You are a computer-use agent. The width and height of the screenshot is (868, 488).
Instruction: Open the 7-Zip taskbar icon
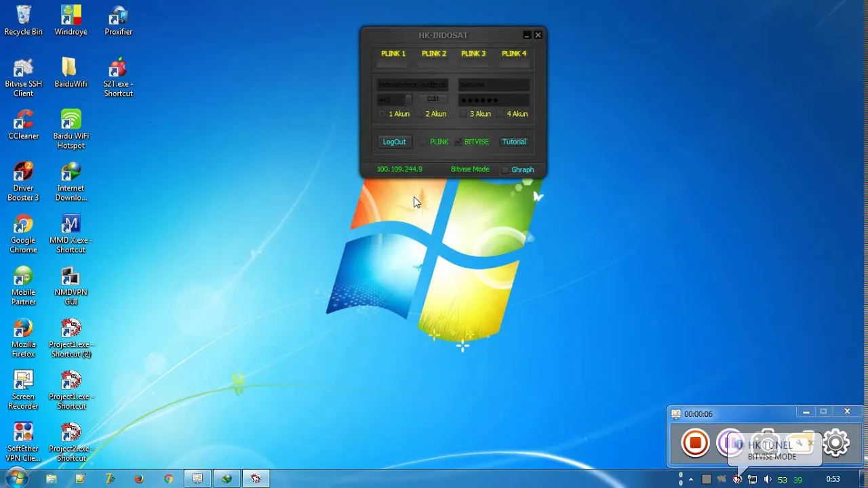[x=110, y=479]
